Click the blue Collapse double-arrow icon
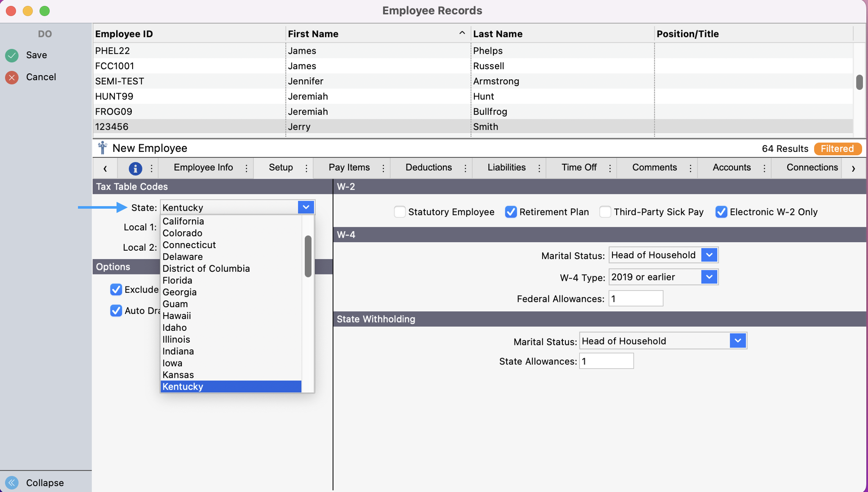Image resolution: width=868 pixels, height=492 pixels. click(12, 483)
